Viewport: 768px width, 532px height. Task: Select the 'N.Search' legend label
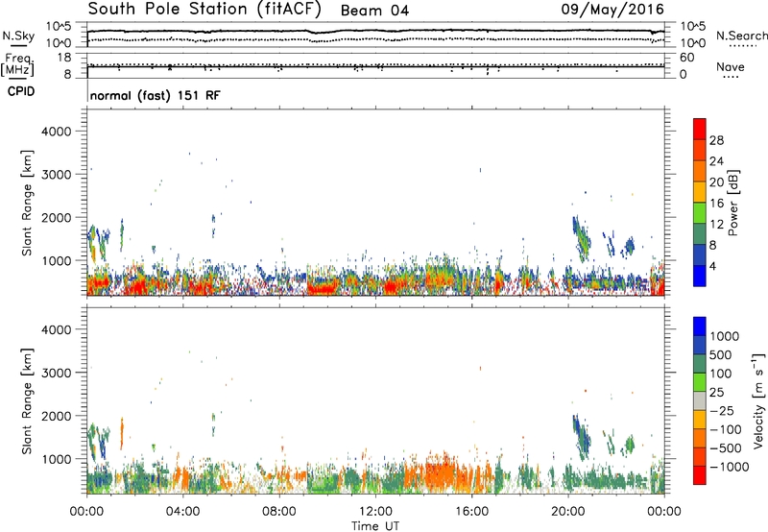[741, 36]
